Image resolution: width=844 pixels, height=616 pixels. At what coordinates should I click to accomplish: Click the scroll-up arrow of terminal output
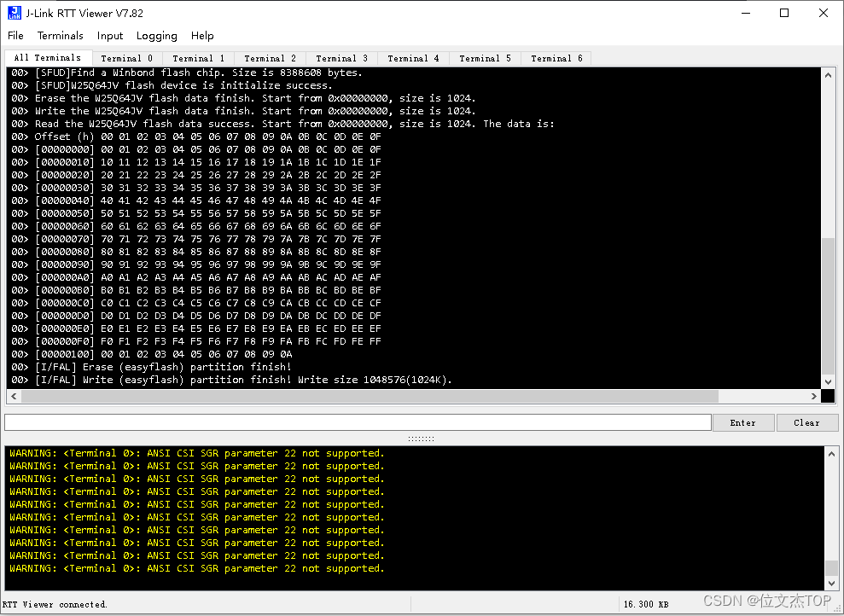pos(829,73)
